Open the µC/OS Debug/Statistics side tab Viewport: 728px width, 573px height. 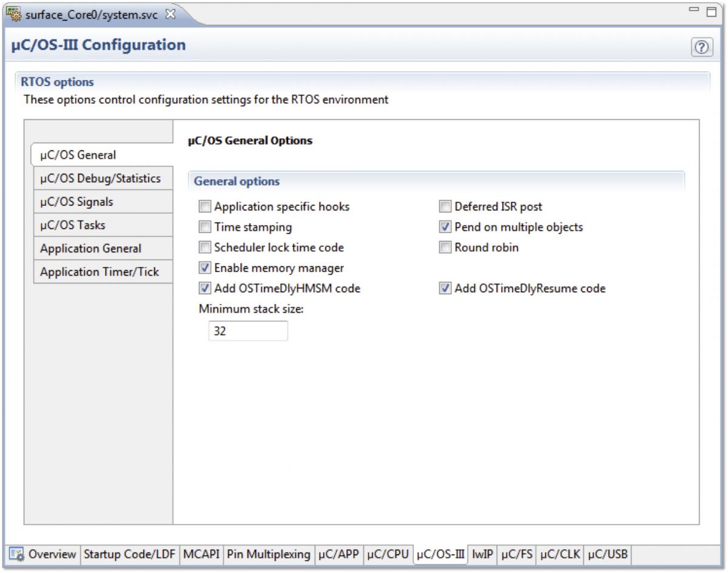pyautogui.click(x=103, y=178)
